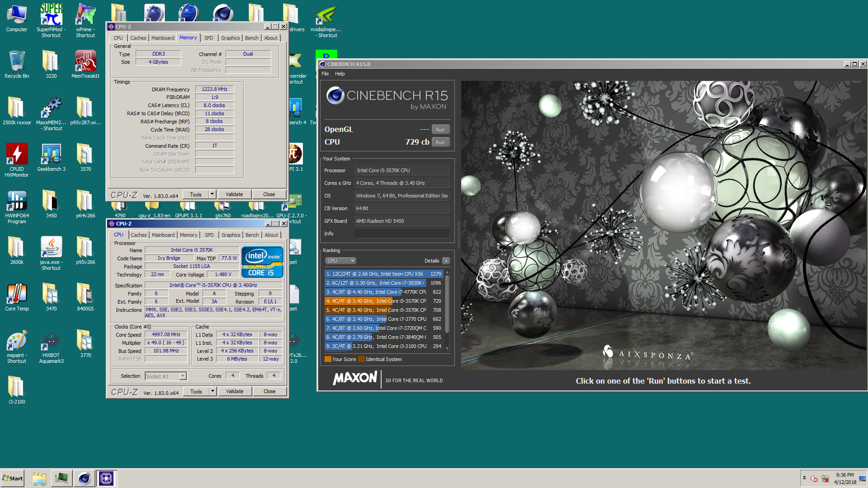The height and width of the screenshot is (488, 868).
Task: Click Close in the lower CPU-Z window
Action: pos(269,391)
